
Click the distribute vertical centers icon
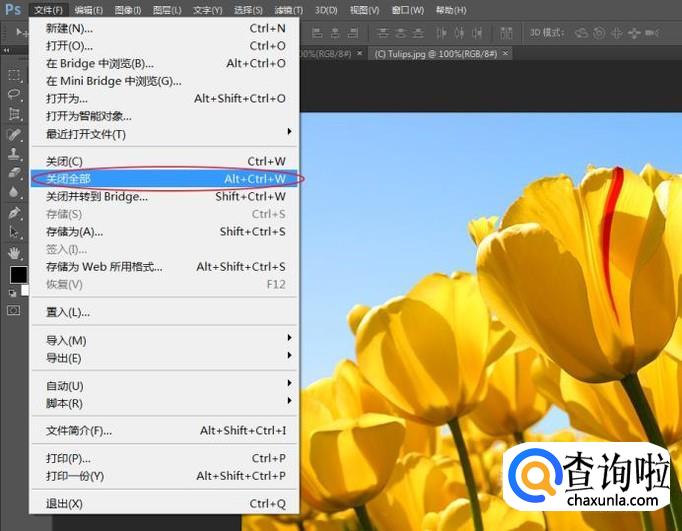401,33
